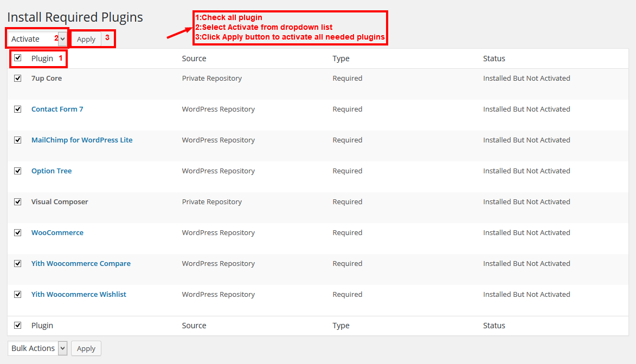The width and height of the screenshot is (636, 364).
Task: Click the top Plugin column header
Action: click(x=42, y=58)
